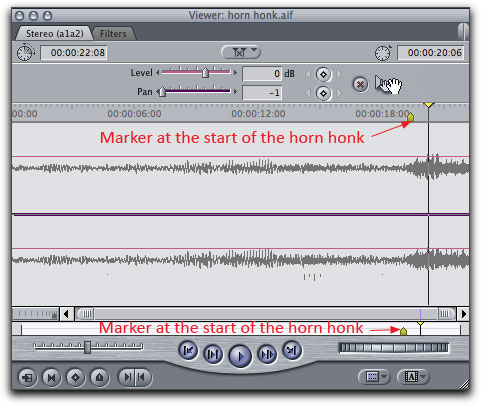Screen dimensions: 481x405
Task: Go to previous edit button
Action: [x=188, y=351]
